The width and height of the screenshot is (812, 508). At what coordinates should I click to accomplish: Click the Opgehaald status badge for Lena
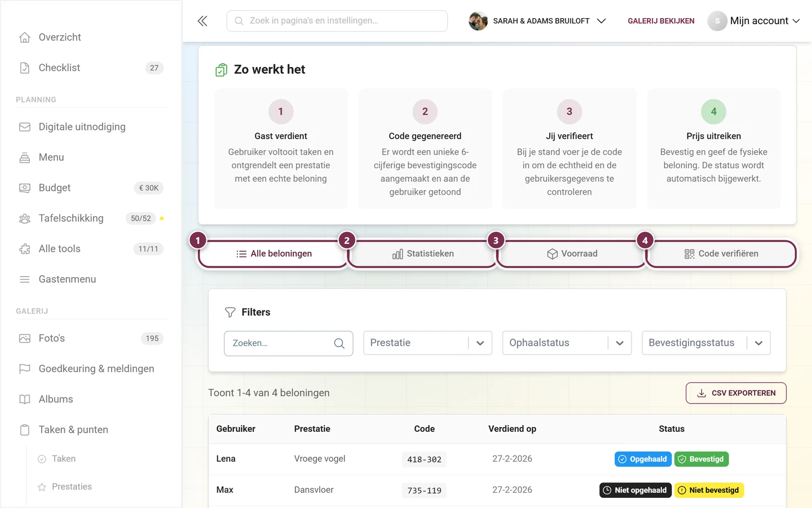tap(643, 459)
